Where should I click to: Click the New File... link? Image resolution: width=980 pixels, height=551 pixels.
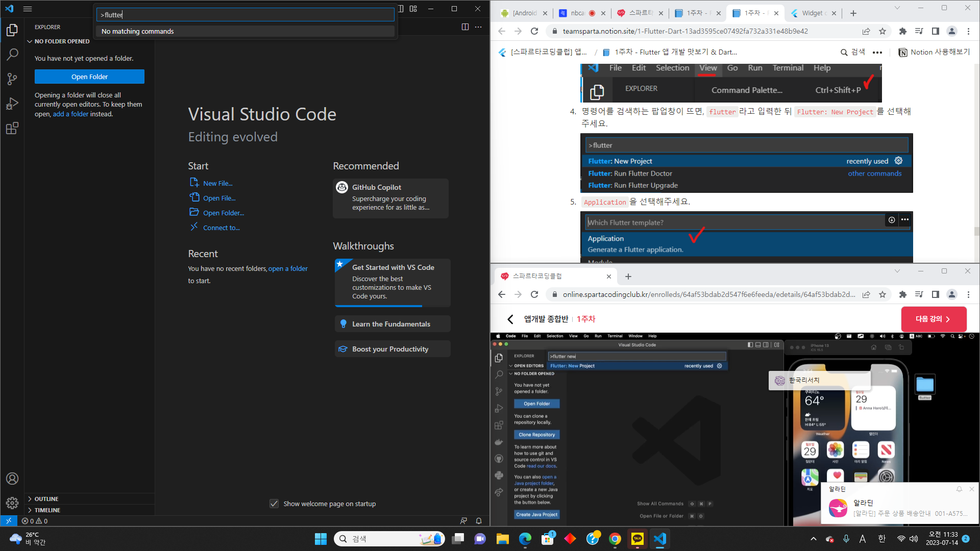pyautogui.click(x=217, y=183)
